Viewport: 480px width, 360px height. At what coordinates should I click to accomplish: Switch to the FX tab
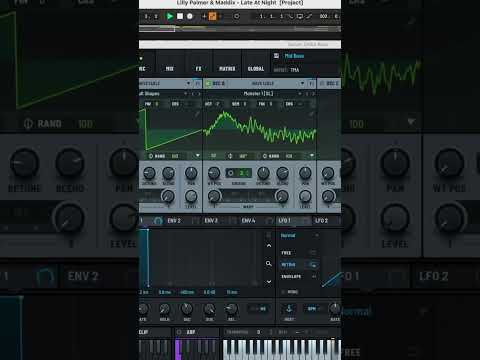click(x=199, y=69)
